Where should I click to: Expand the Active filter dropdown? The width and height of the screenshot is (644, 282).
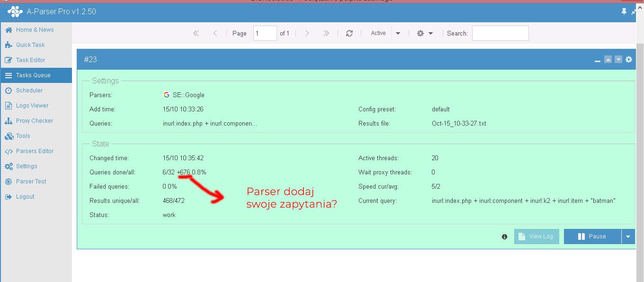click(x=398, y=33)
